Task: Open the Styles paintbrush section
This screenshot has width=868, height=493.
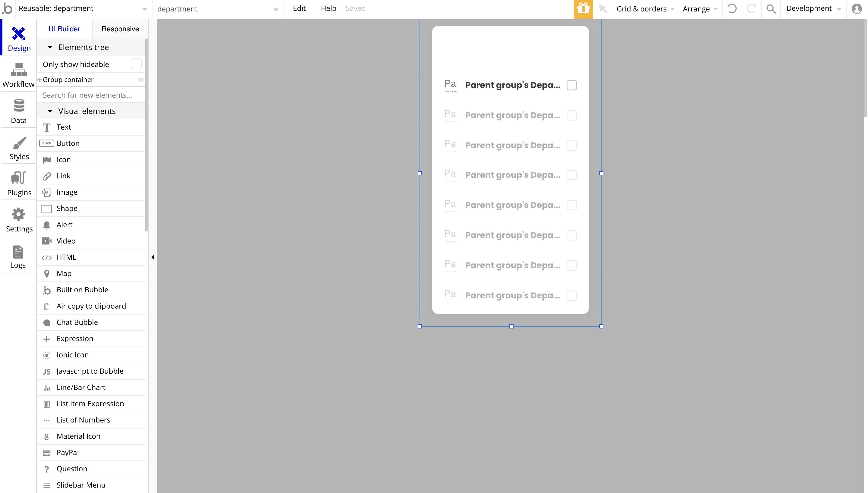Action: point(19,148)
